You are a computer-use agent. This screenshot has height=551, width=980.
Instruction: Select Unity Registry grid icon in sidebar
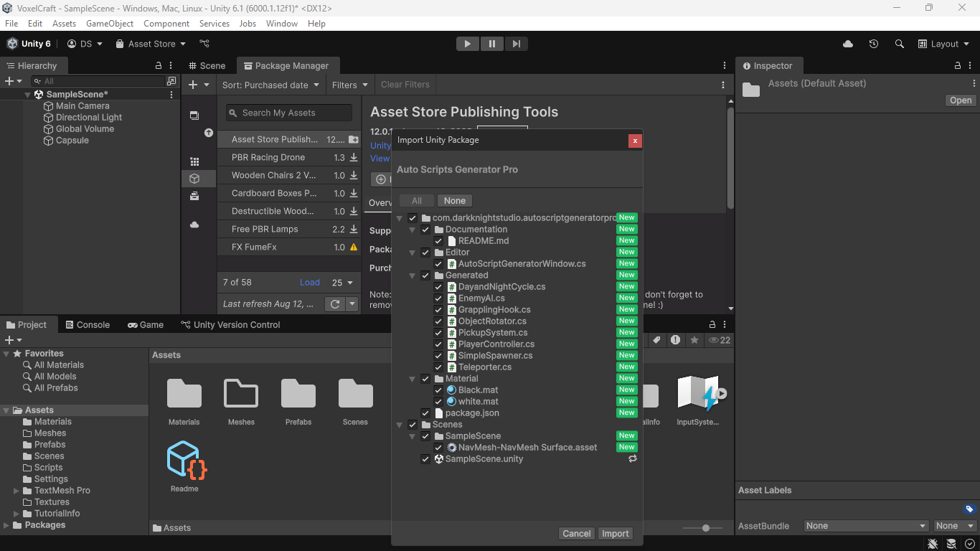click(194, 161)
